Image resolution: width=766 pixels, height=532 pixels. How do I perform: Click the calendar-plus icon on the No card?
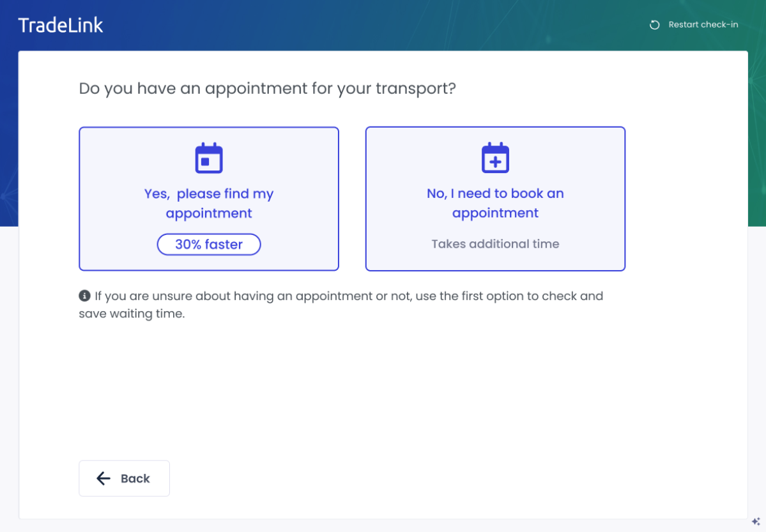[495, 158]
